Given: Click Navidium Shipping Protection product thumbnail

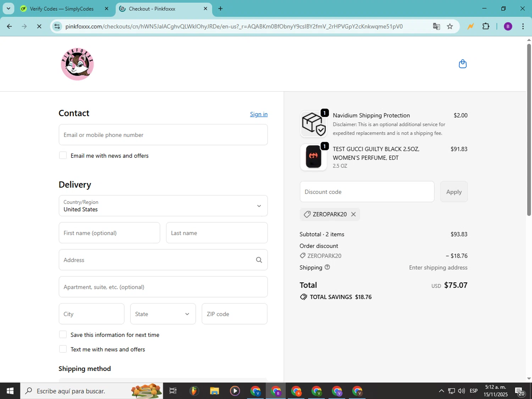Looking at the screenshot, I should point(314,124).
